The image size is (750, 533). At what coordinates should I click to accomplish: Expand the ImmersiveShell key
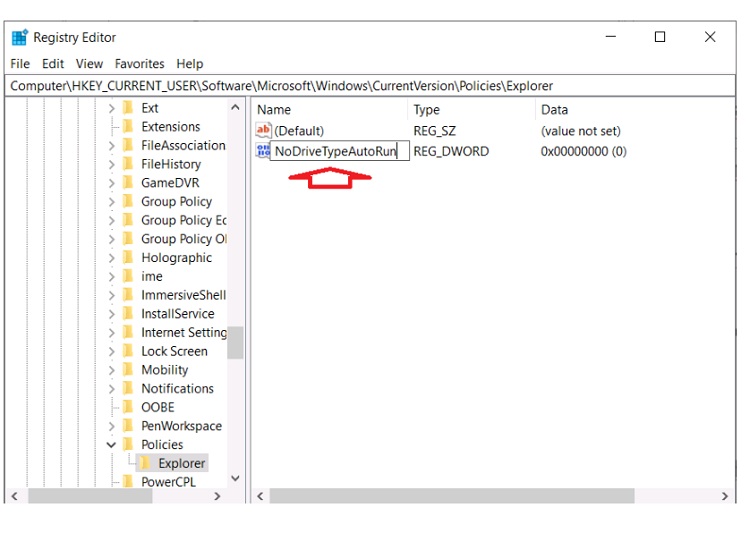point(111,295)
